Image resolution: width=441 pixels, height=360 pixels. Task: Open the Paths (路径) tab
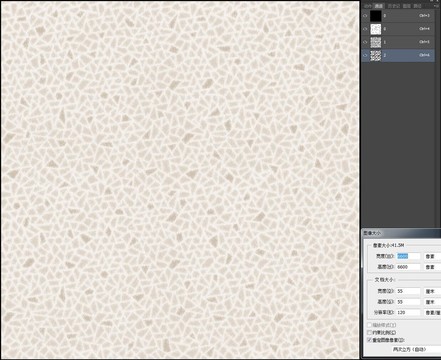pos(418,6)
